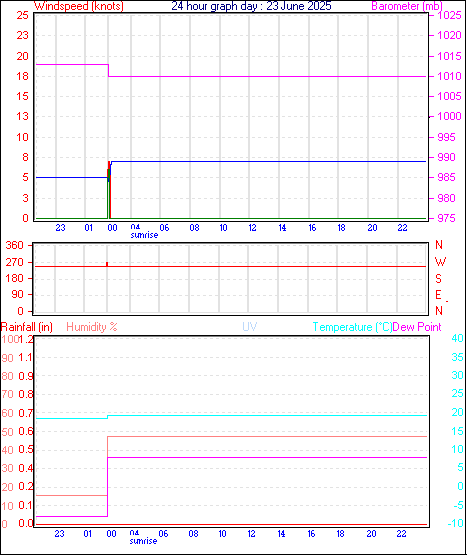Click the "Humidity %" legend label
The height and width of the screenshot is (559, 467).
pos(92,327)
